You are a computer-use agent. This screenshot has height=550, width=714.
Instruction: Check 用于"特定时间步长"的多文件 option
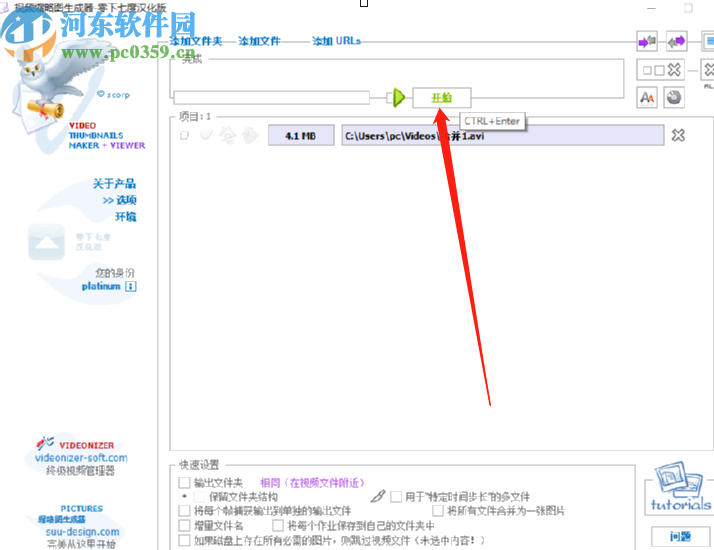(396, 496)
